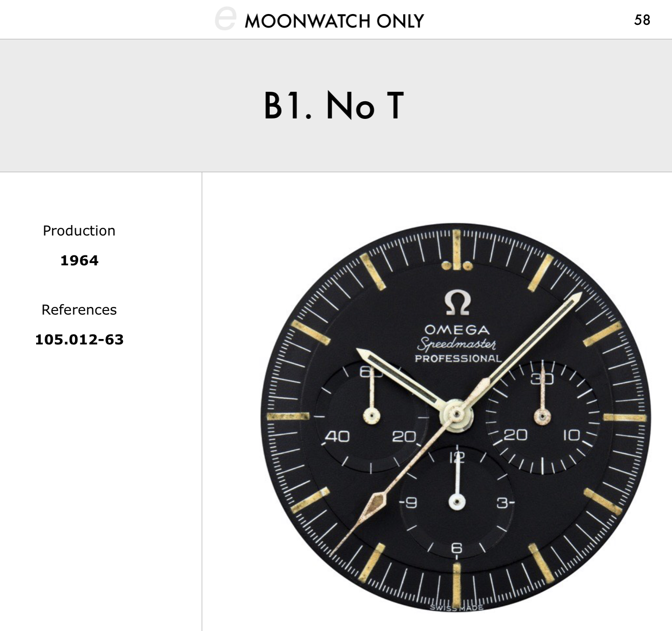The image size is (672, 631).
Task: Click the References label
Action: tap(79, 310)
